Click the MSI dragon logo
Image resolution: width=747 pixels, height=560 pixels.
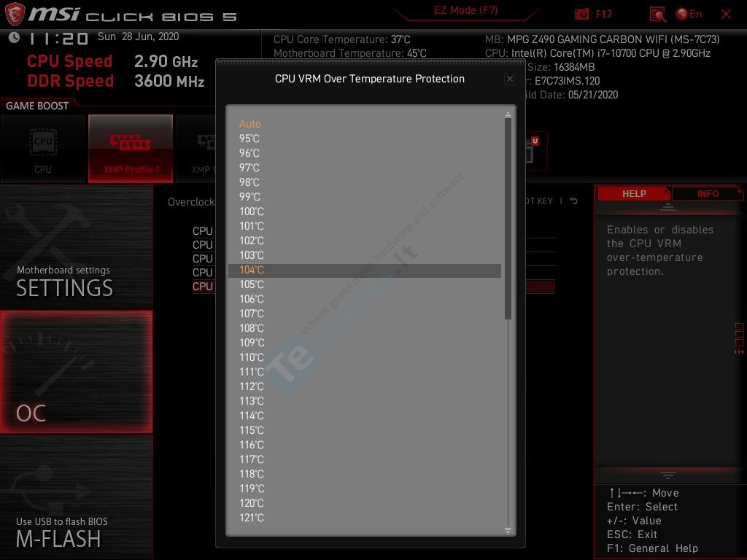(x=15, y=14)
